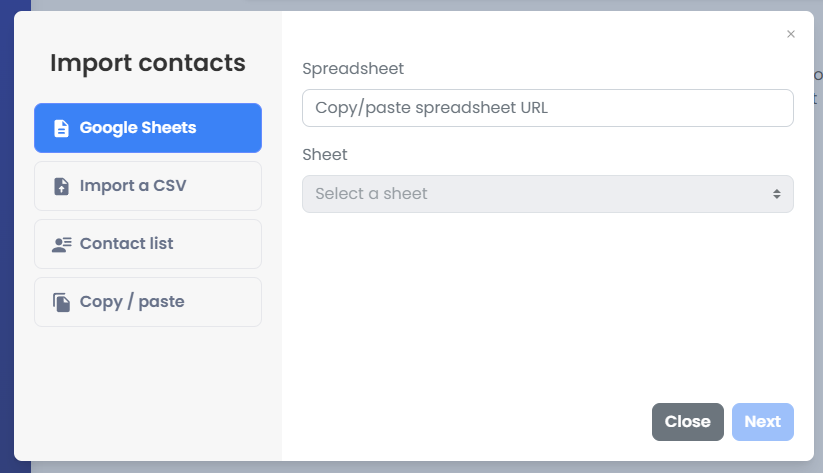Click the Google Sheets document icon
The height and width of the screenshot is (473, 823).
(61, 128)
